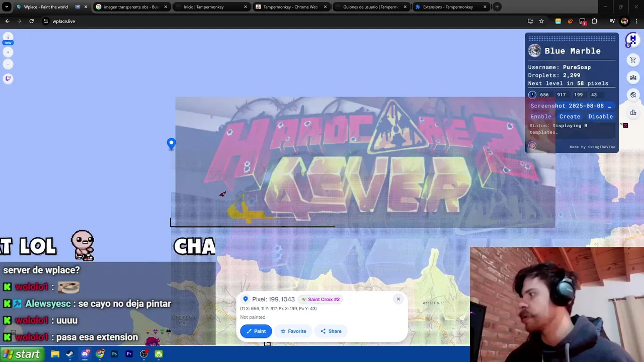Close the pixel info popup

click(x=398, y=299)
